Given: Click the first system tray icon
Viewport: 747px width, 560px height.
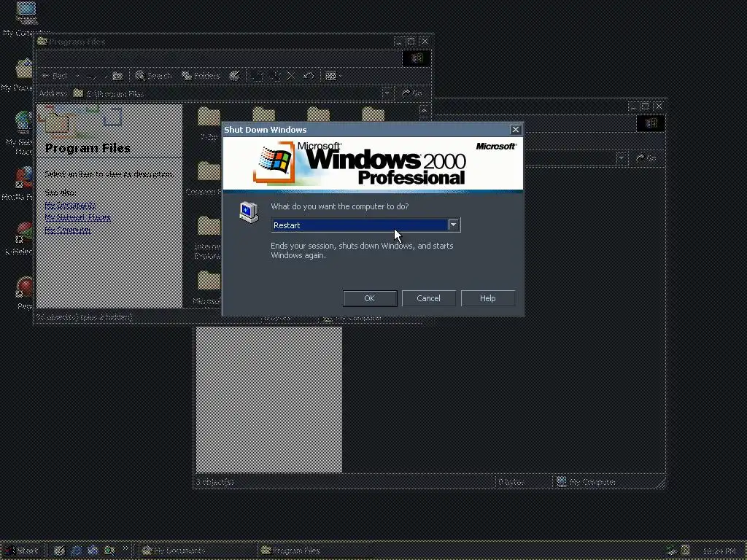Looking at the screenshot, I should pyautogui.click(x=672, y=551).
